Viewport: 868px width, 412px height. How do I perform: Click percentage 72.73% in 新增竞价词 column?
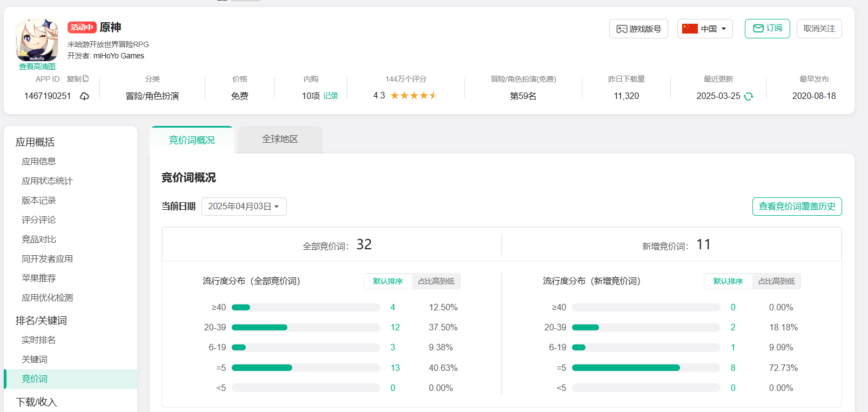tap(783, 368)
